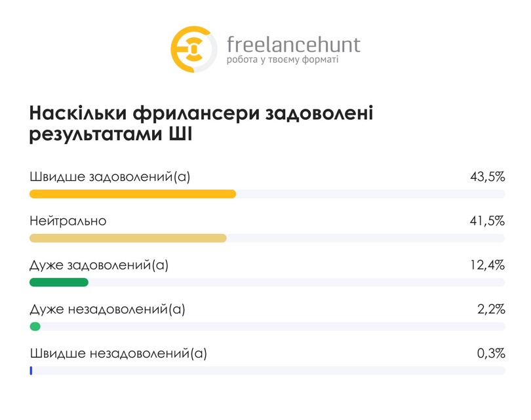
Task: Click the 41,5% percentage value
Action: (x=487, y=221)
